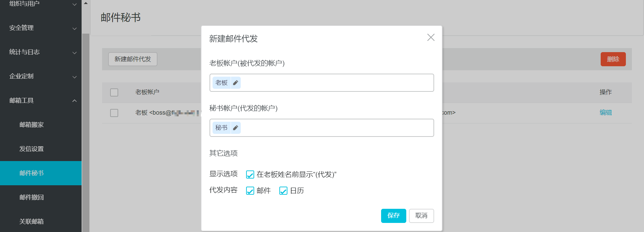The image size is (644, 232).
Task: Toggle 在老板姓名前显示(代发) checkbox
Action: pos(250,175)
